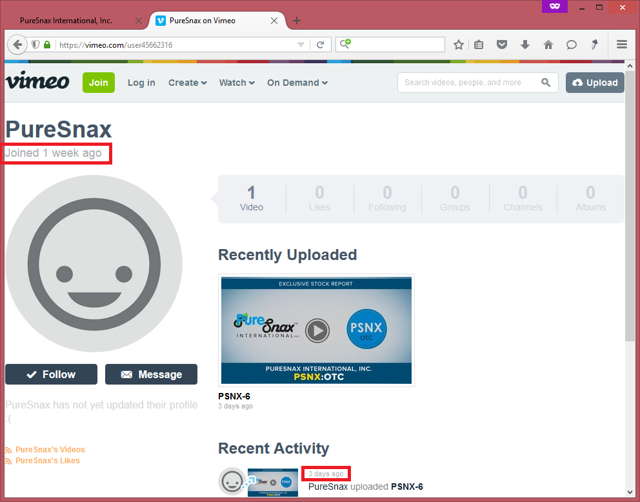This screenshot has height=502, width=640.
Task: Bookmark this page with the star icon
Action: pos(458,44)
